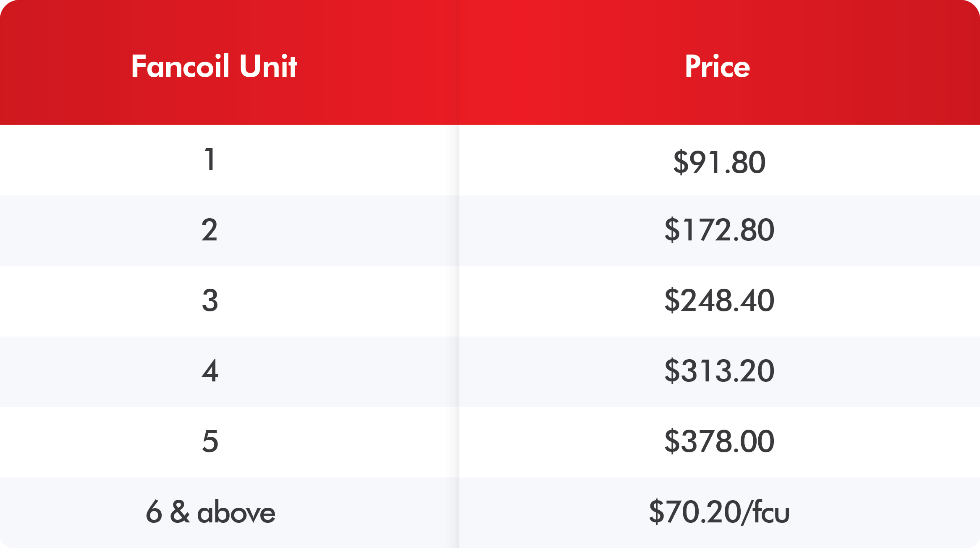This screenshot has width=980, height=548.
Task: Select the $70.20/fcu price cell
Action: coord(719,512)
